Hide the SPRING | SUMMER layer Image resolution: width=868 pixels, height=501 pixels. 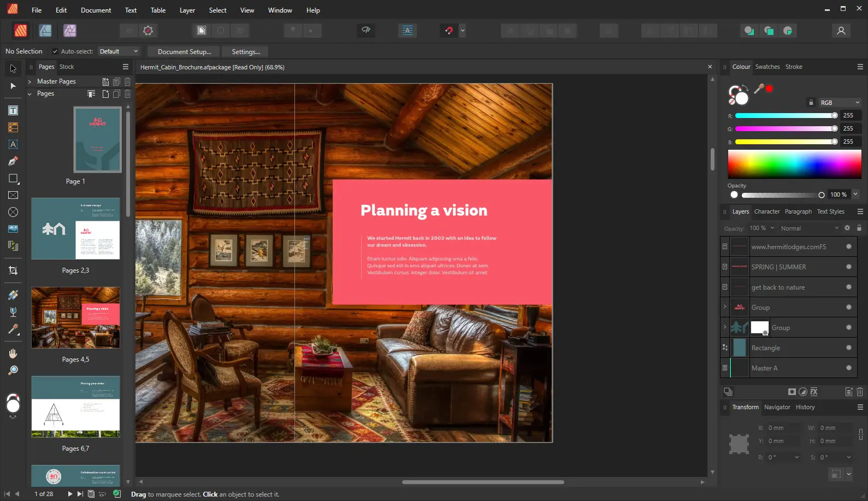tap(848, 267)
